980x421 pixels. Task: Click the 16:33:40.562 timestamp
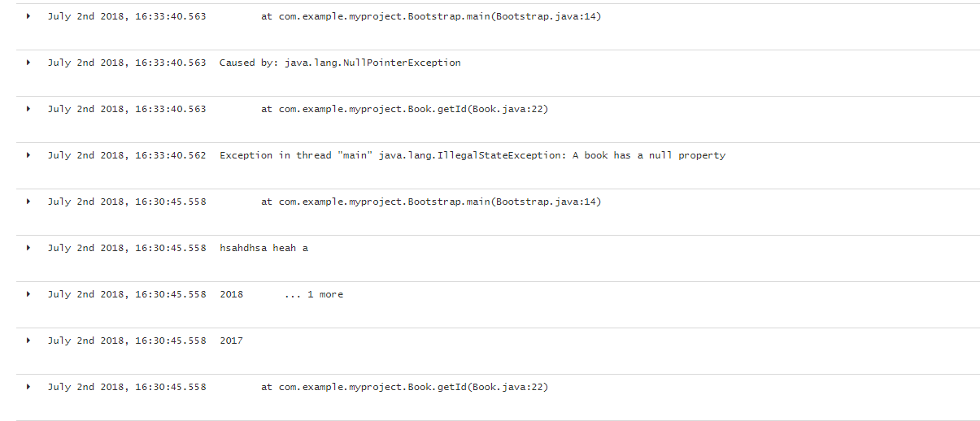tap(127, 155)
